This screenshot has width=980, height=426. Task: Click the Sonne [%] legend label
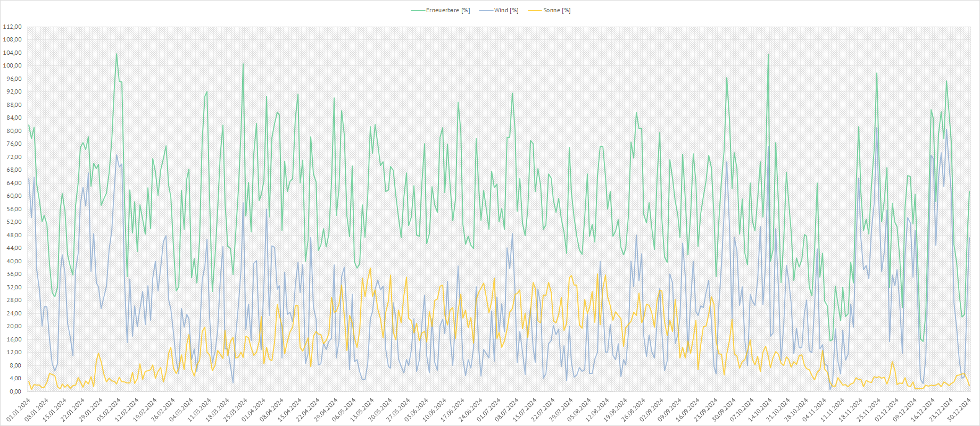tap(557, 11)
